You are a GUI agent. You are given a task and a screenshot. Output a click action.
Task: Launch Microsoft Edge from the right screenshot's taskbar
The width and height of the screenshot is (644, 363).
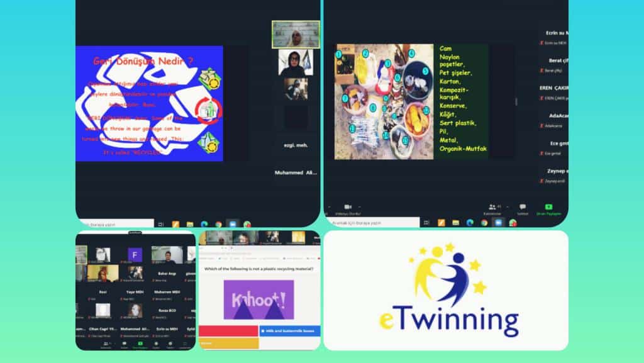(x=470, y=223)
